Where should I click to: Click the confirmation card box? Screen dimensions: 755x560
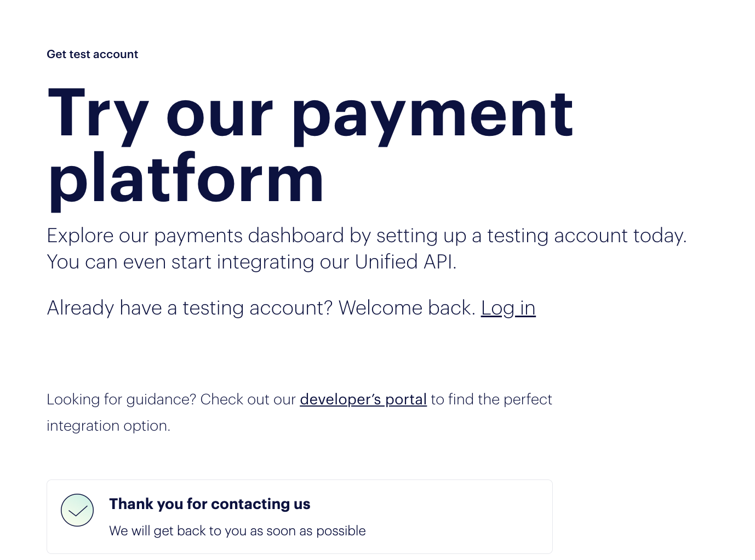(300, 517)
